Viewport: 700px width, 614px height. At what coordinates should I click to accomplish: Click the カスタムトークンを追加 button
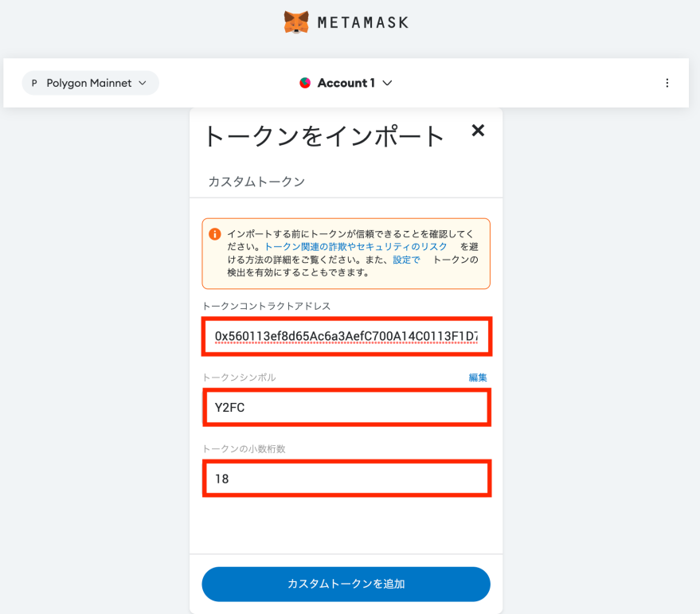pyautogui.click(x=346, y=584)
